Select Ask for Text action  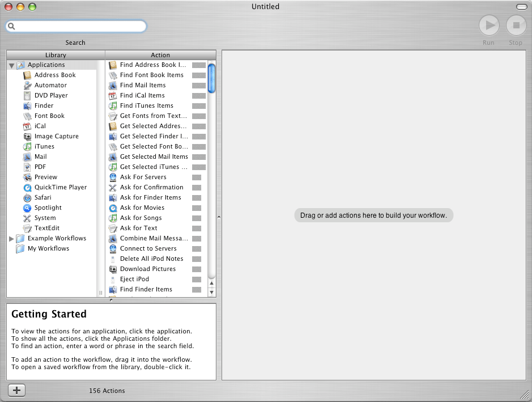click(x=157, y=228)
